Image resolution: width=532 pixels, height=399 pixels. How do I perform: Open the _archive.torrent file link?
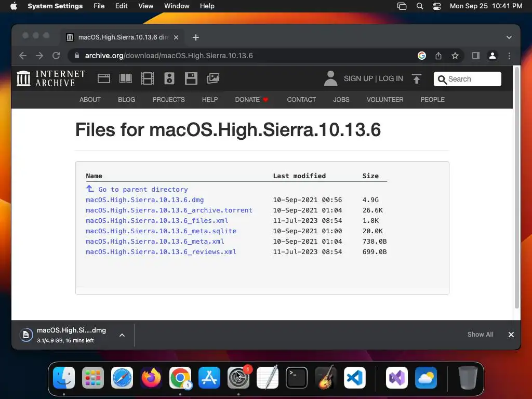tap(169, 210)
